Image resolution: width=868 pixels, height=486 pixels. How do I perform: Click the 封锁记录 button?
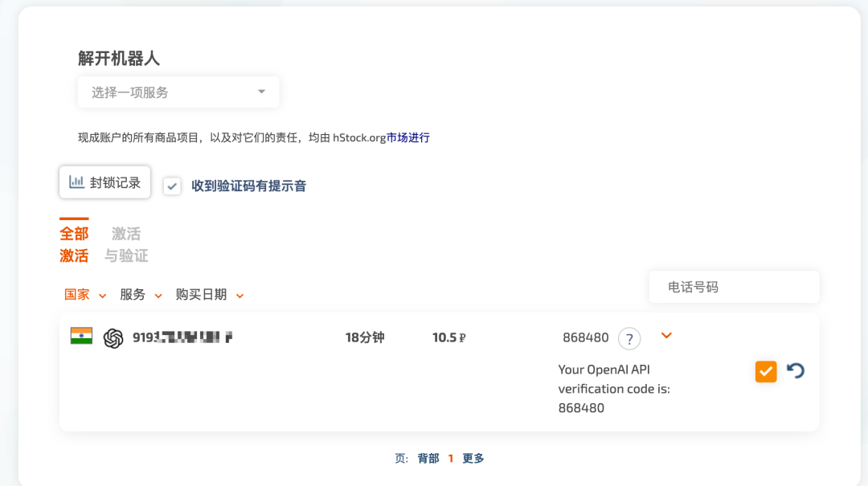[x=104, y=182]
